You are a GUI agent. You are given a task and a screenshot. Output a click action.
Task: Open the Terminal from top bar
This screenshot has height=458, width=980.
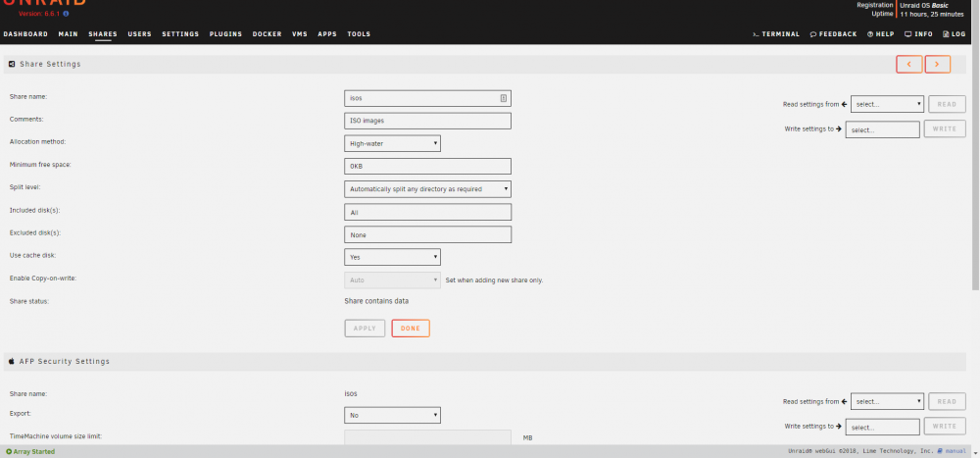coord(775,34)
